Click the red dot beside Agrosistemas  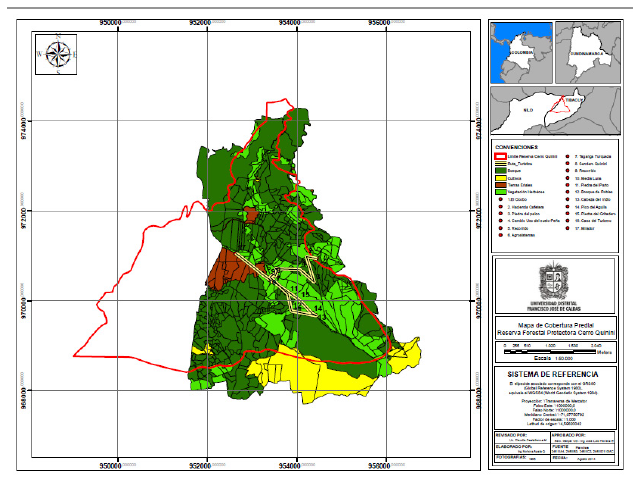pos(500,235)
